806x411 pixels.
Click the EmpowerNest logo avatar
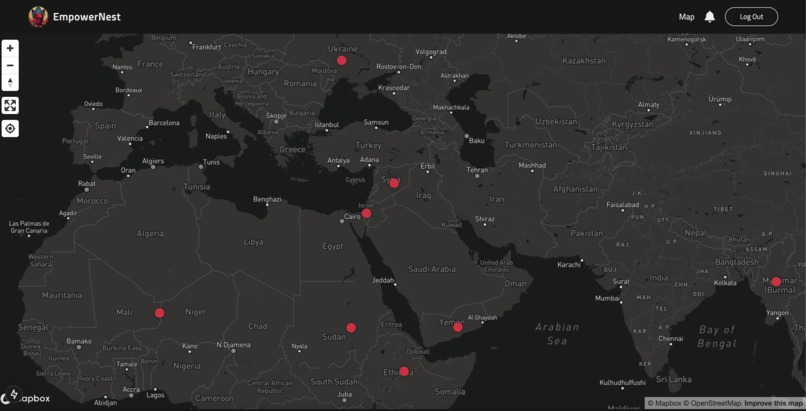click(38, 16)
